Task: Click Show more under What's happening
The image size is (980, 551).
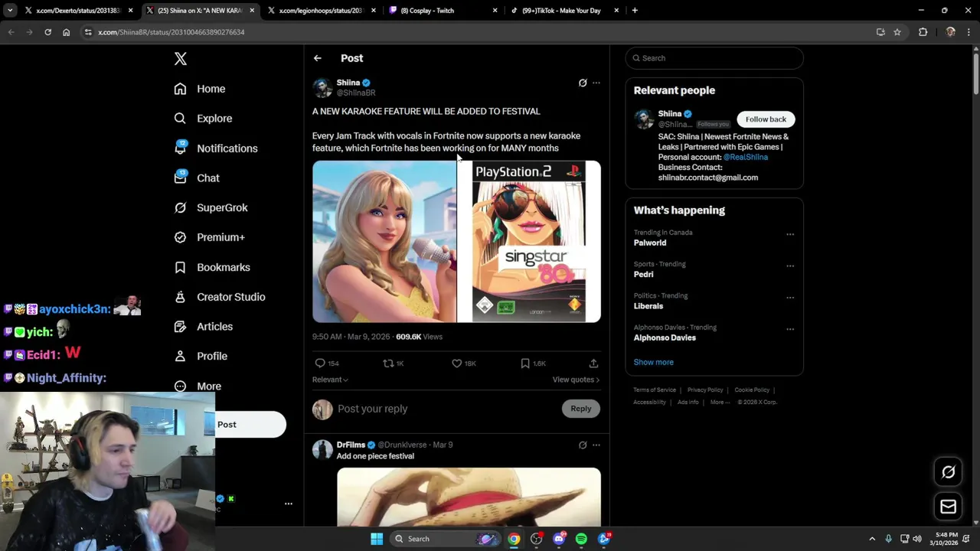Action: [653, 362]
